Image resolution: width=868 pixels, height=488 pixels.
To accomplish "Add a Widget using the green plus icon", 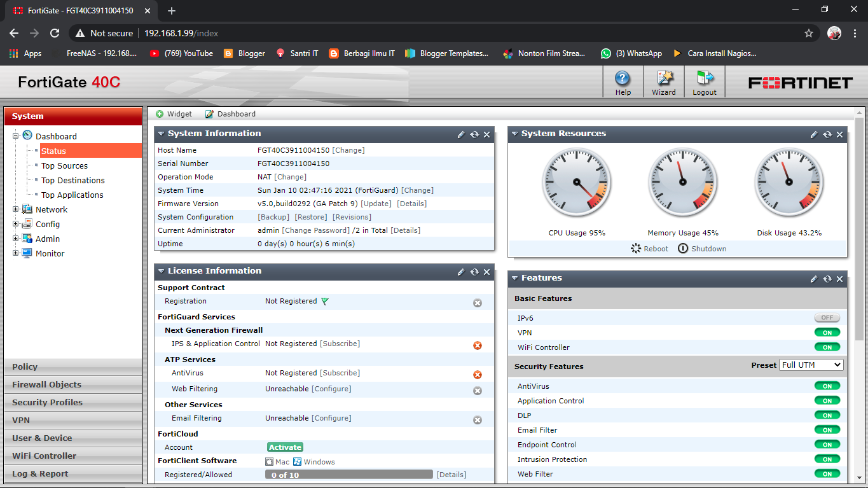I will (160, 114).
